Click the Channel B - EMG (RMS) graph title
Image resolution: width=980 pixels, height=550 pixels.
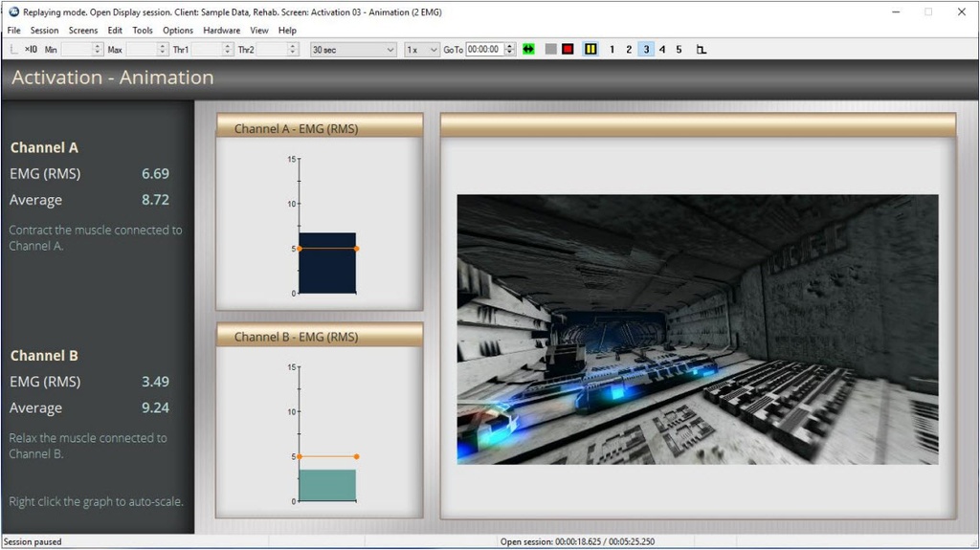[297, 337]
